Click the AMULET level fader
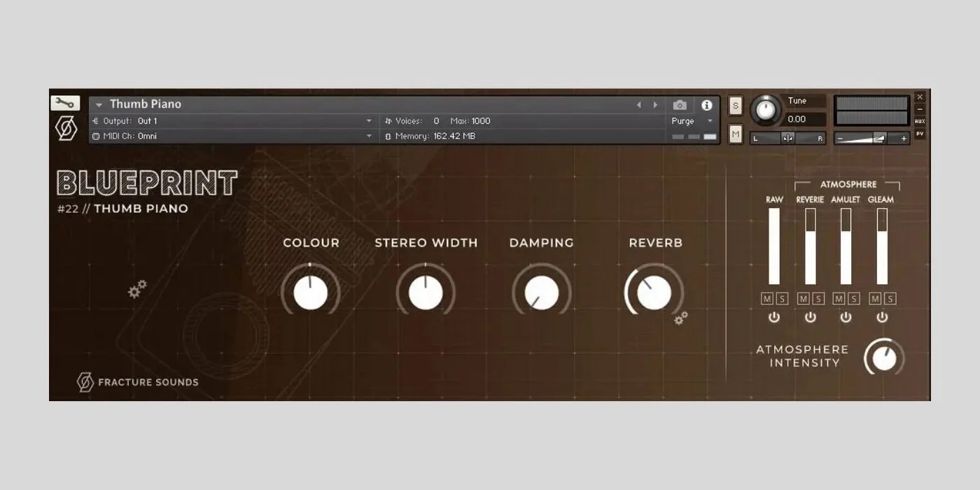The height and width of the screenshot is (490, 980). (x=846, y=246)
